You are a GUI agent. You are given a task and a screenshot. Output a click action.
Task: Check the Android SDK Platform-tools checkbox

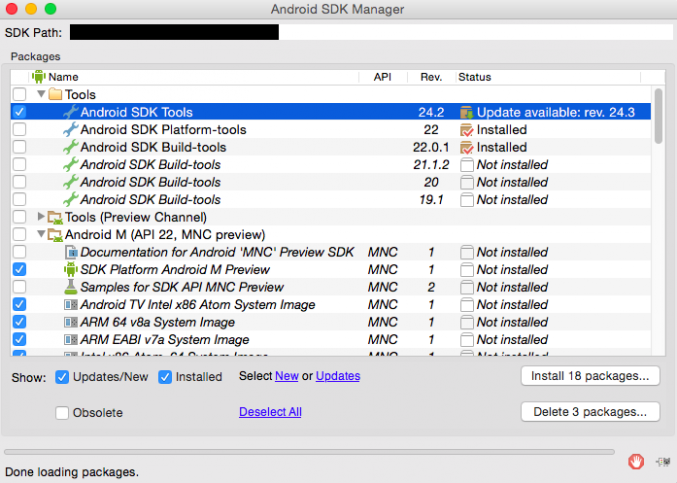coord(19,129)
